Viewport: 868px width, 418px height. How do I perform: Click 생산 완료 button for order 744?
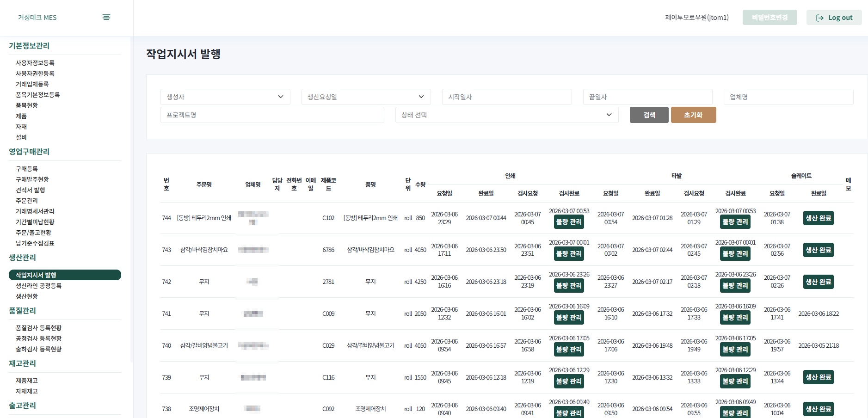coord(818,218)
